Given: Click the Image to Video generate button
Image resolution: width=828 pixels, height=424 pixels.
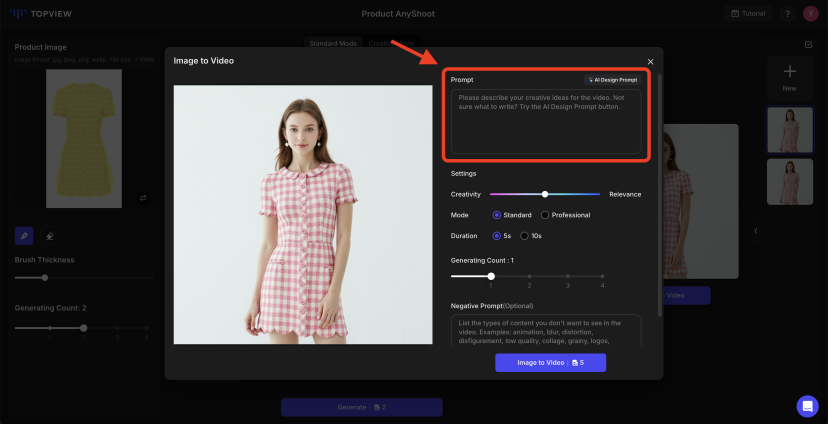Looking at the screenshot, I should (x=550, y=363).
